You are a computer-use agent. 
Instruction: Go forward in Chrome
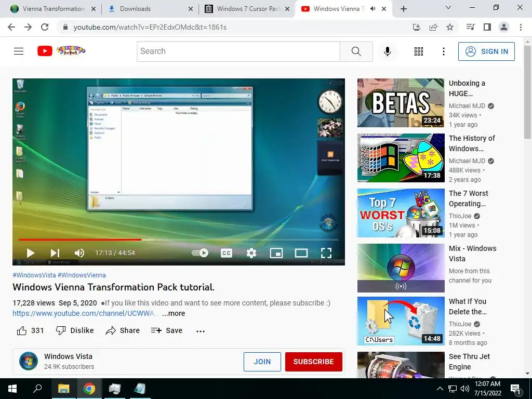pyautogui.click(x=28, y=27)
